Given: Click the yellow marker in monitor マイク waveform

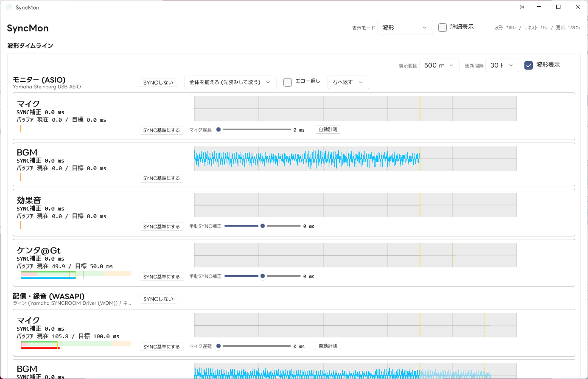Looking at the screenshot, I should pyautogui.click(x=420, y=109).
